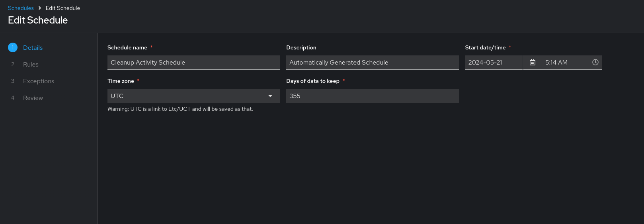Click the Edit Schedule breadcrumb text

[x=63, y=8]
